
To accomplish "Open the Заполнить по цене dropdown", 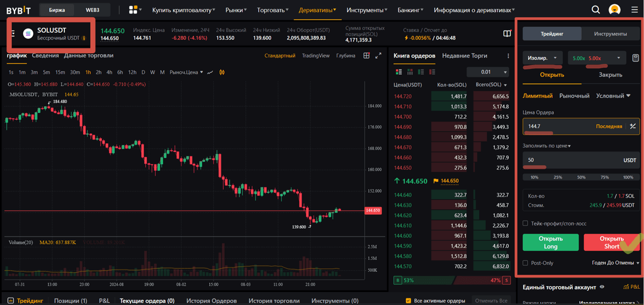I will click(546, 146).
